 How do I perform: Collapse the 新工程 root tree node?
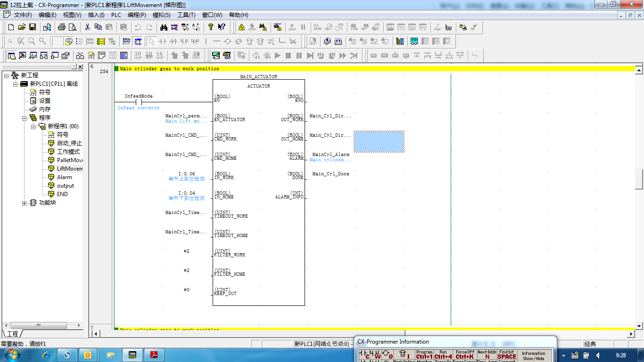coord(7,75)
